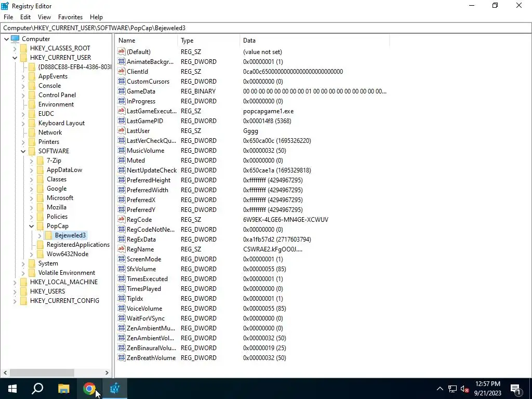Image resolution: width=532 pixels, height=399 pixels.
Task: Open the Windows Start menu
Action: pyautogui.click(x=12, y=388)
